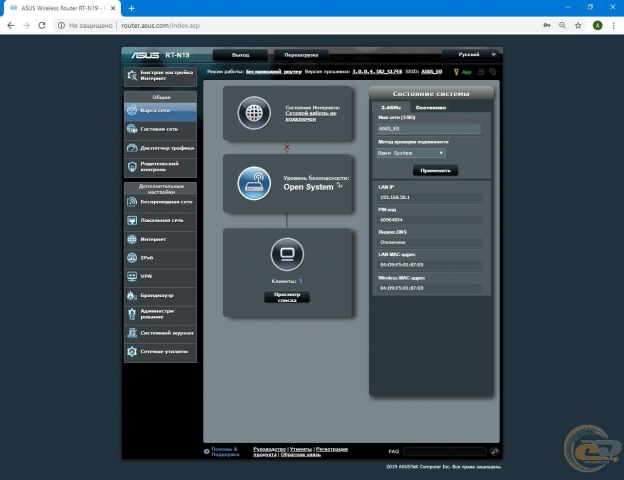
Task: Open Системный журнал
Action: point(160,333)
